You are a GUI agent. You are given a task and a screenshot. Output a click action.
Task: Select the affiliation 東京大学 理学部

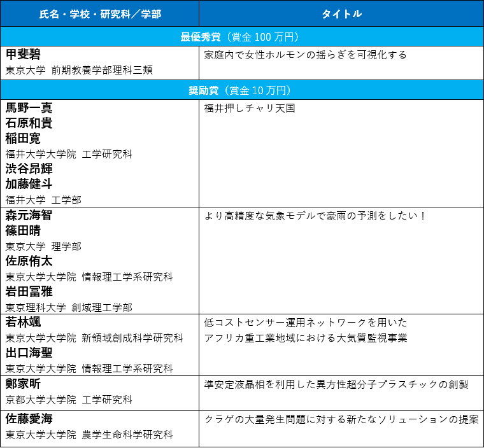(43, 246)
